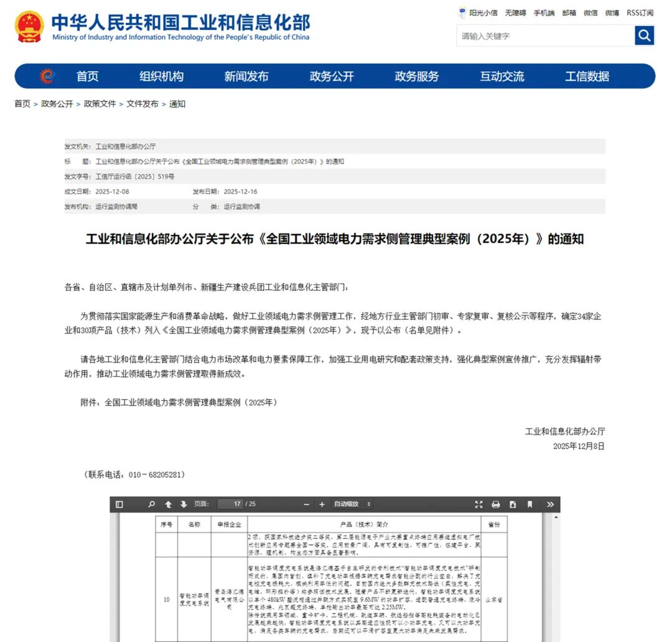This screenshot has height=642, width=672.
Task: Click the blue search magnifier button
Action: click(644, 35)
